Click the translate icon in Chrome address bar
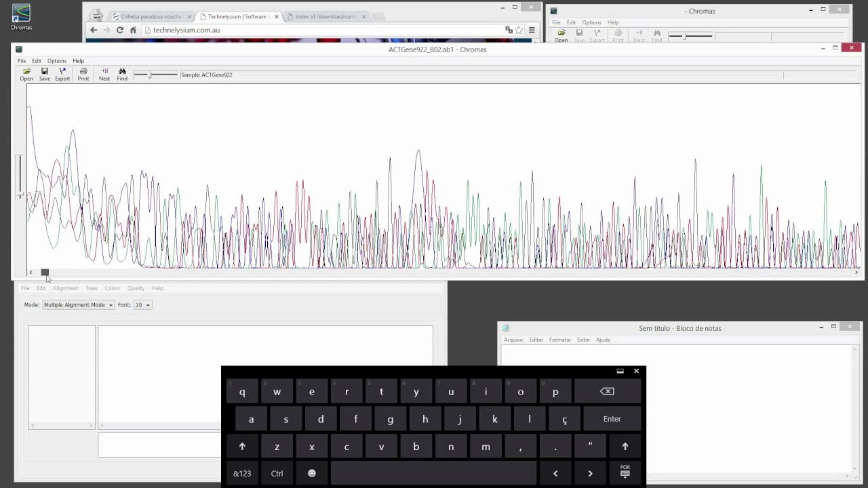The height and width of the screenshot is (488, 868). click(x=509, y=30)
